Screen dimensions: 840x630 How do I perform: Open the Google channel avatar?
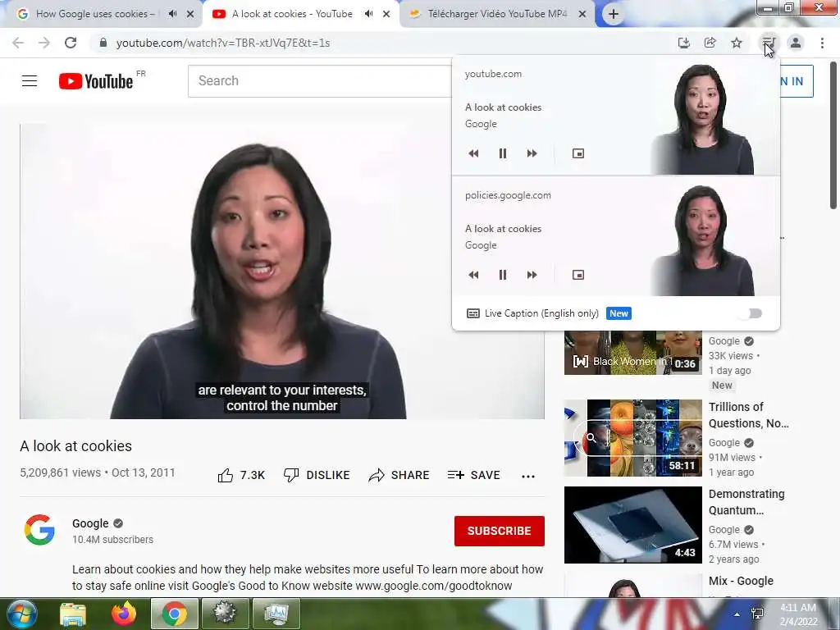pos(39,530)
